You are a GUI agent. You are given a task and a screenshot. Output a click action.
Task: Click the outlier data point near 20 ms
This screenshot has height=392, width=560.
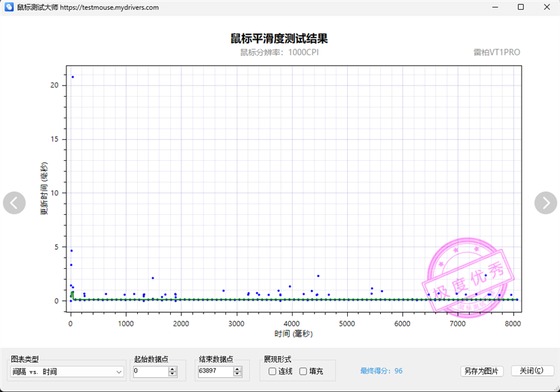(73, 77)
